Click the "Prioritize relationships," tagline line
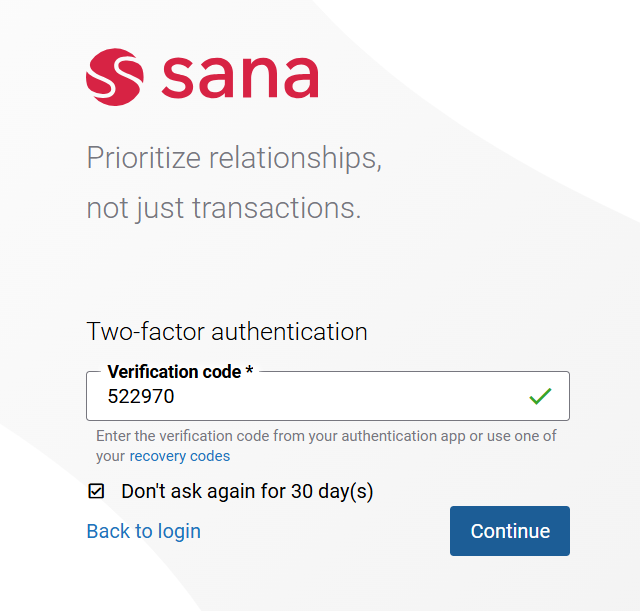640x611 pixels. tap(234, 158)
